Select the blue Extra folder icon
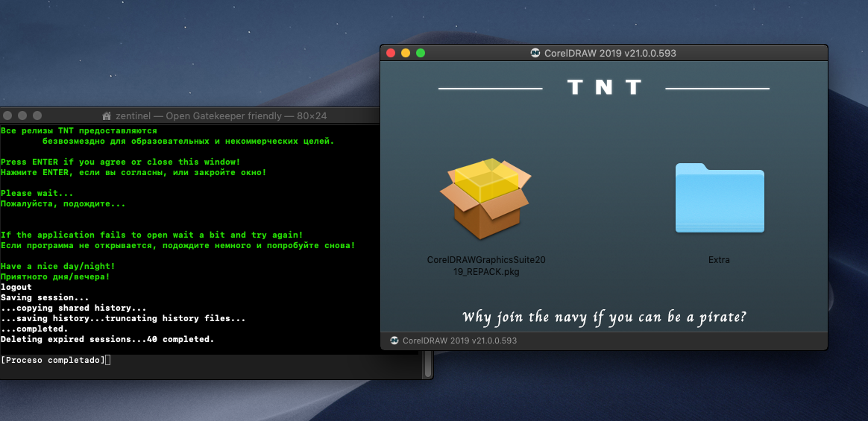This screenshot has width=868, height=421. 720,197
